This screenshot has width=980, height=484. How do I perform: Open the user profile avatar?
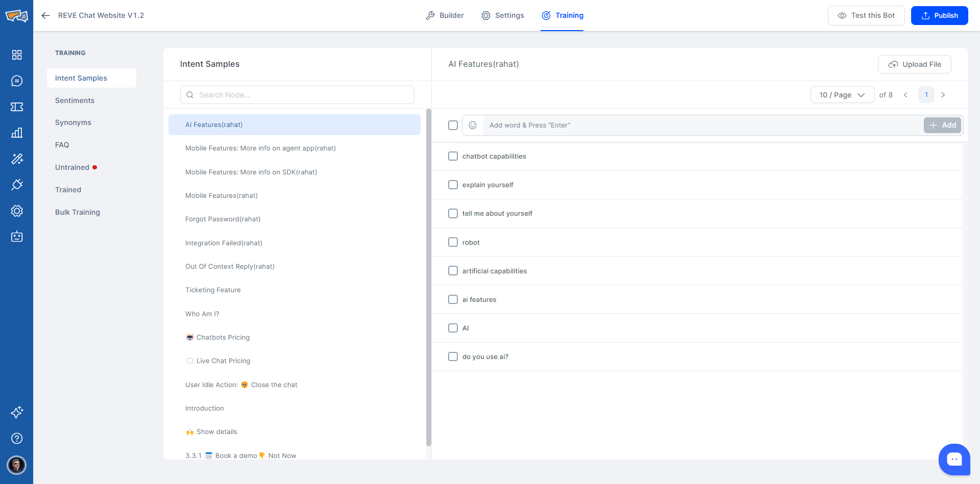17,465
